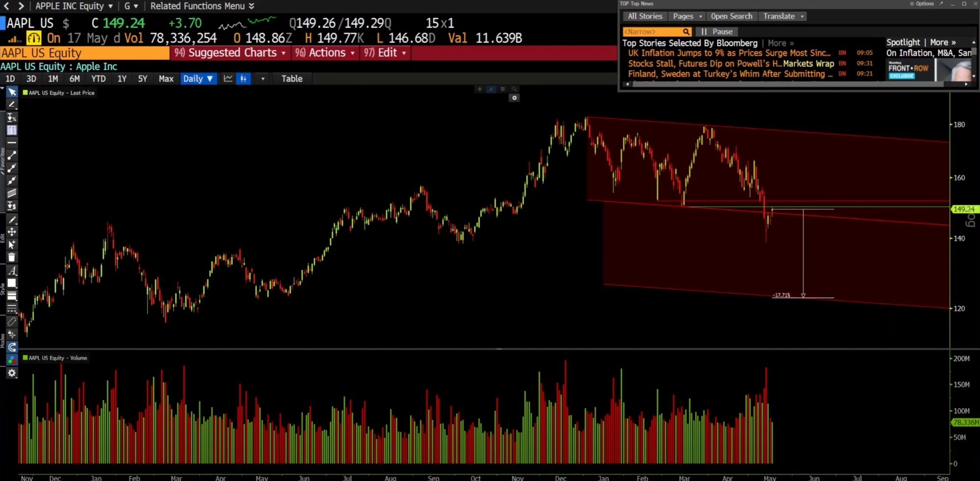
Task: Select the 1D time range
Action: [10, 78]
